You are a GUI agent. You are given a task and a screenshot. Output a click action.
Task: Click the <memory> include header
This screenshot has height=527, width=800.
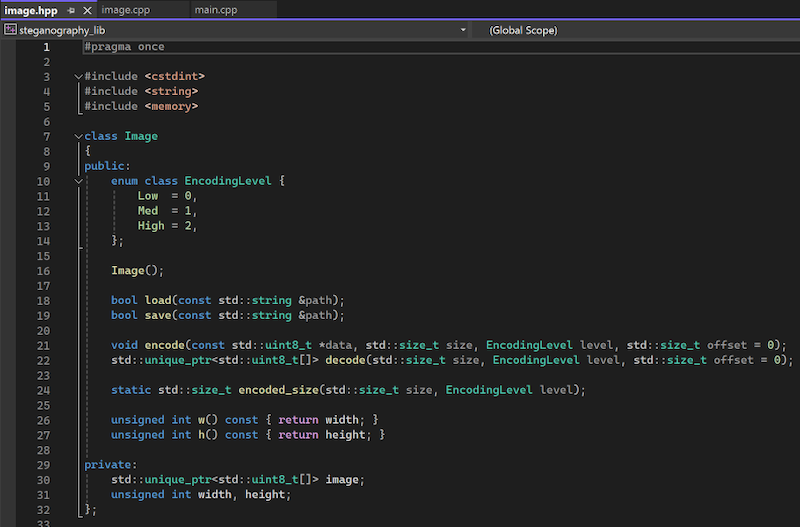pos(171,106)
